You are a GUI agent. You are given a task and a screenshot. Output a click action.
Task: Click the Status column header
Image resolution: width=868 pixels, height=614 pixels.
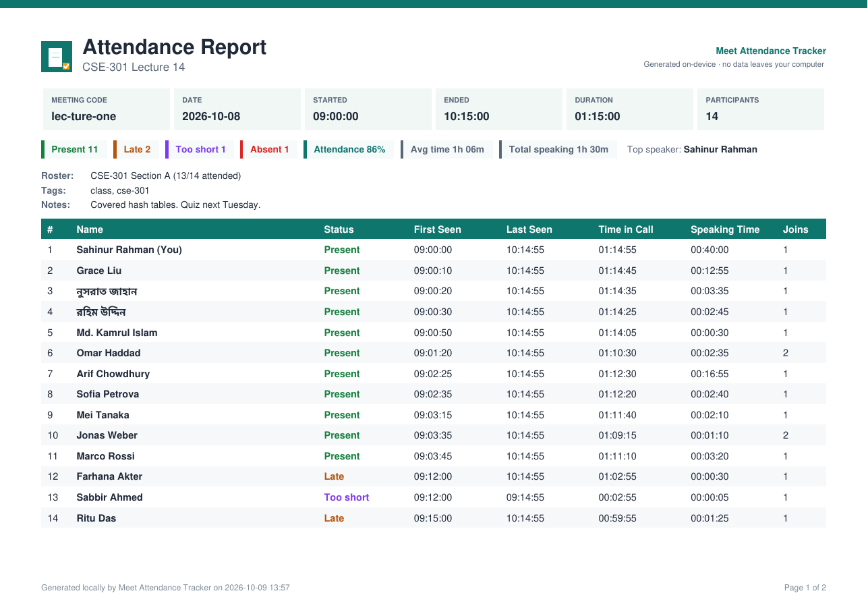pos(339,229)
